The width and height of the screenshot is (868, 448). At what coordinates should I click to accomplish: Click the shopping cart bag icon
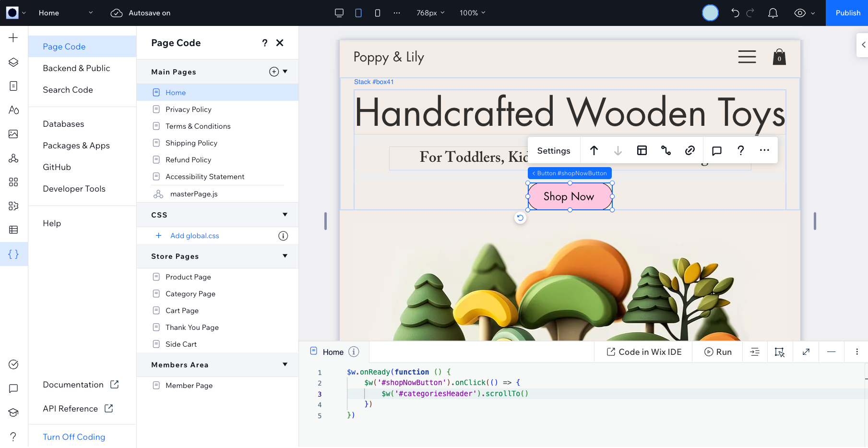[779, 57]
